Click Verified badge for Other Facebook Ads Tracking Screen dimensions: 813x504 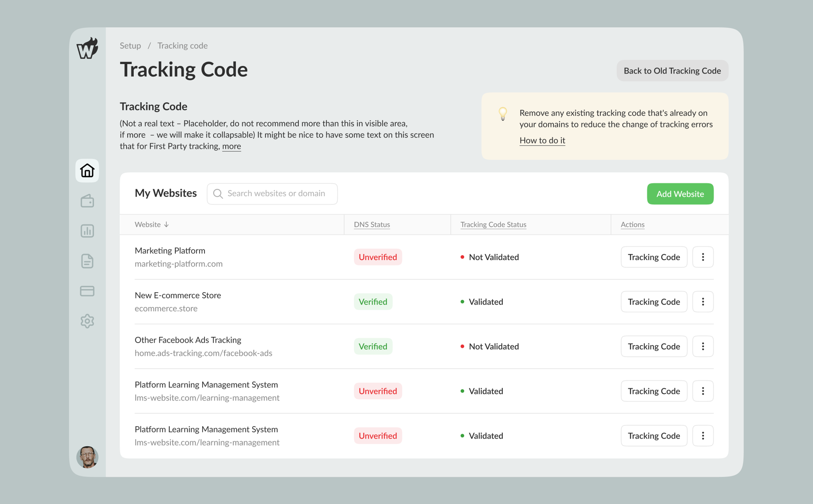pyautogui.click(x=373, y=346)
